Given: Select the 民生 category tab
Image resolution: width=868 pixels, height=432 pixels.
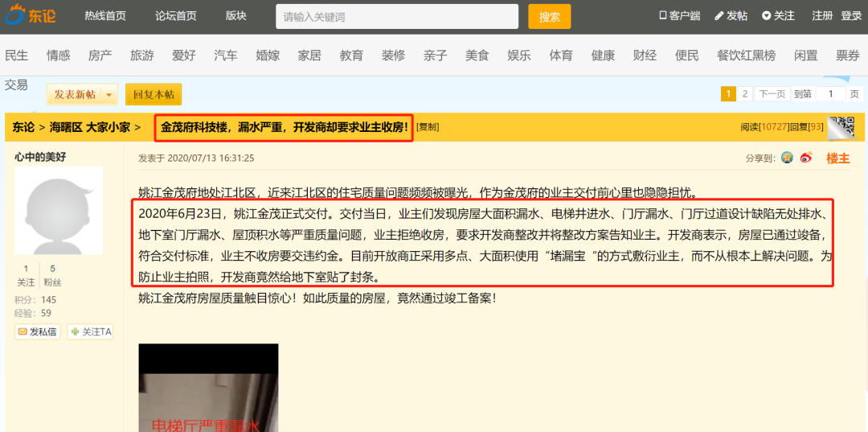Looking at the screenshot, I should [17, 56].
